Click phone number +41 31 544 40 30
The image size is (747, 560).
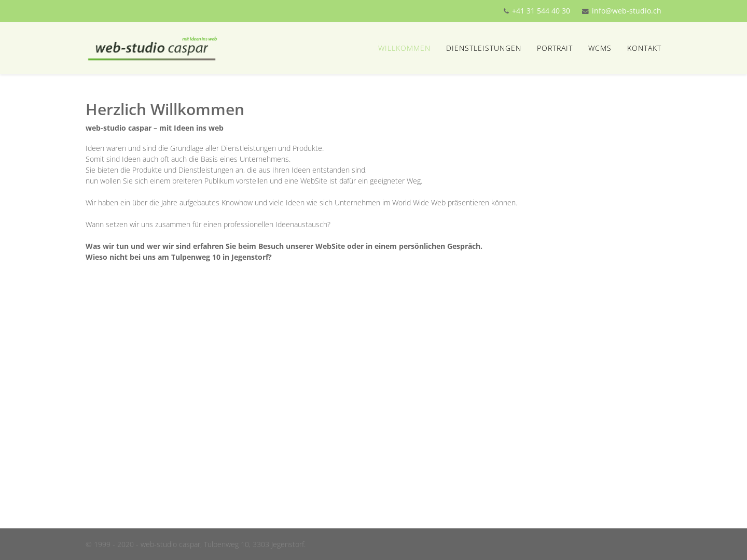click(541, 11)
